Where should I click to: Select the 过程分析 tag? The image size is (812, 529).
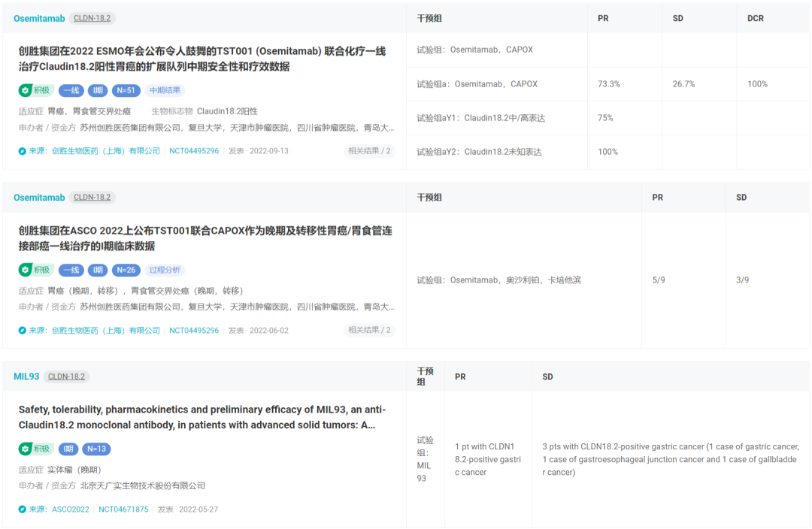coord(164,270)
